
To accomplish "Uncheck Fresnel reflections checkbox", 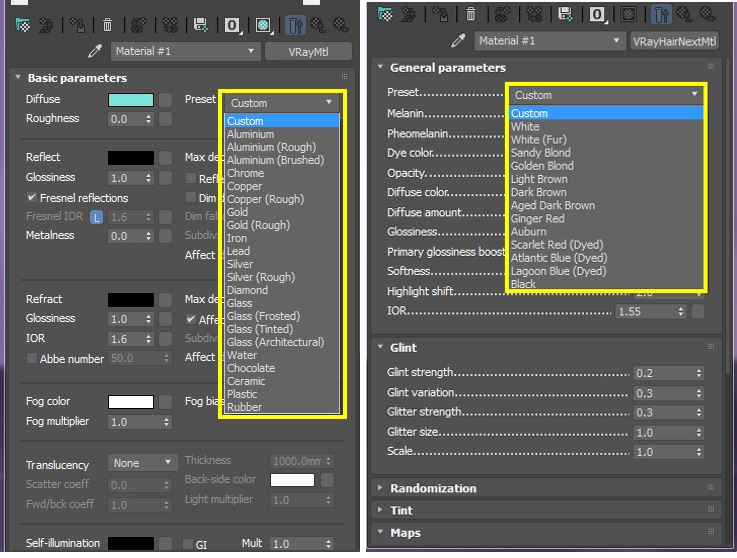I will (x=31, y=197).
